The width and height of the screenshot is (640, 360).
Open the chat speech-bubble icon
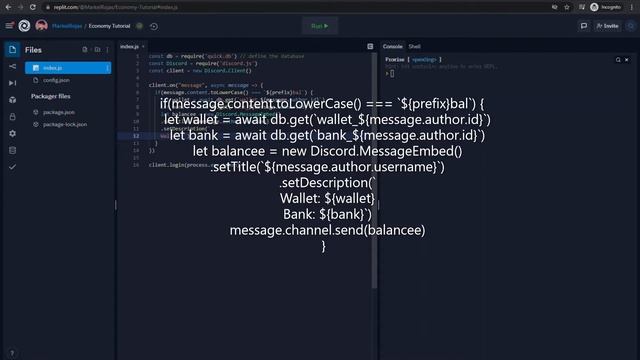pos(584,26)
